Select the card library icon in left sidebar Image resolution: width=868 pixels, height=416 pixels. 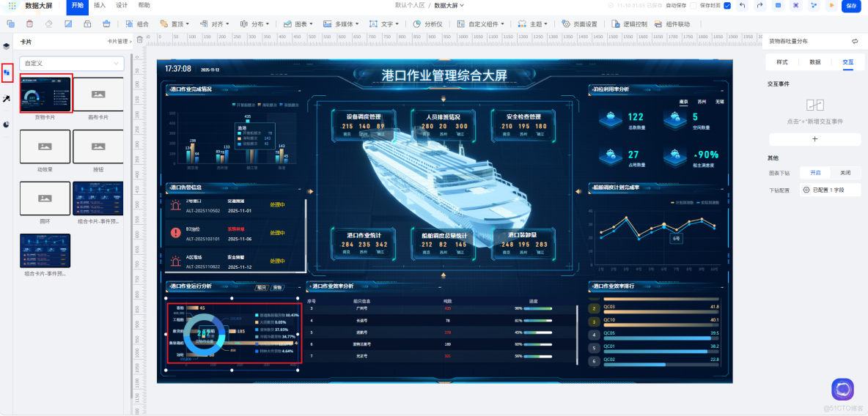point(7,73)
